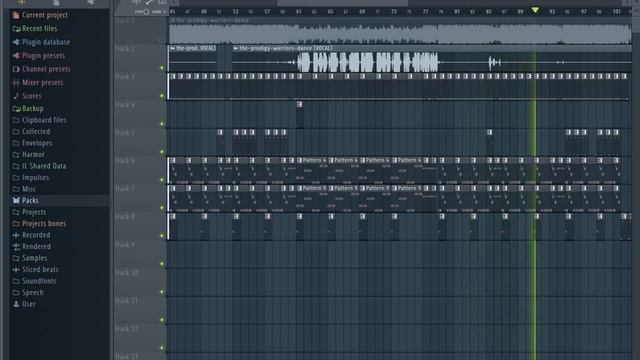Viewport: 640px width, 360px height.
Task: Select the Track 6 header label
Action: (x=124, y=161)
